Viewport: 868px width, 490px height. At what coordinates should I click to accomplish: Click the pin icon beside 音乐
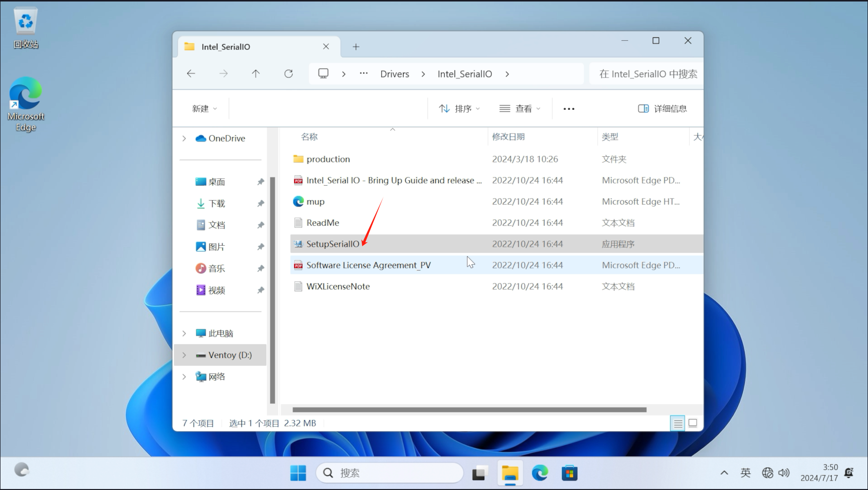click(x=260, y=269)
